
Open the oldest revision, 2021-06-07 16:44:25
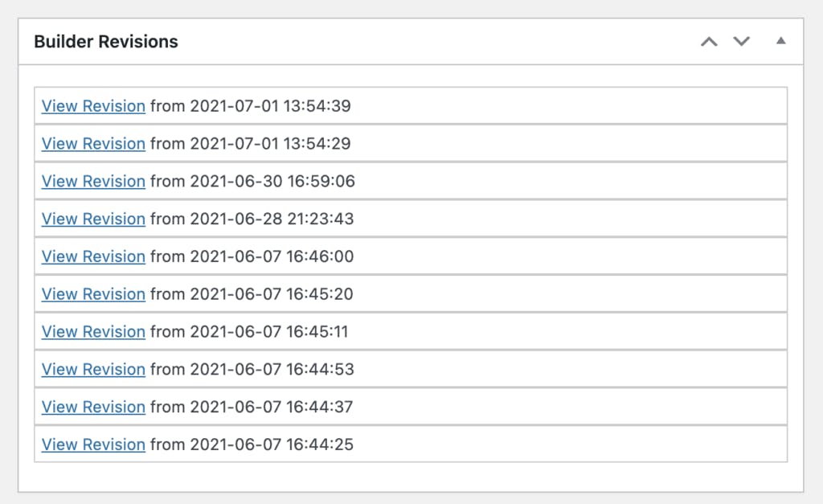point(93,445)
